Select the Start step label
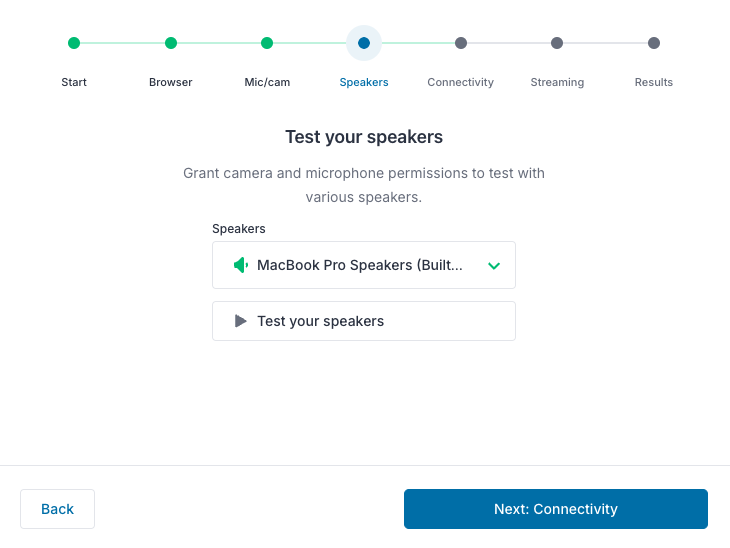Image resolution: width=730 pixels, height=548 pixels. click(x=74, y=82)
